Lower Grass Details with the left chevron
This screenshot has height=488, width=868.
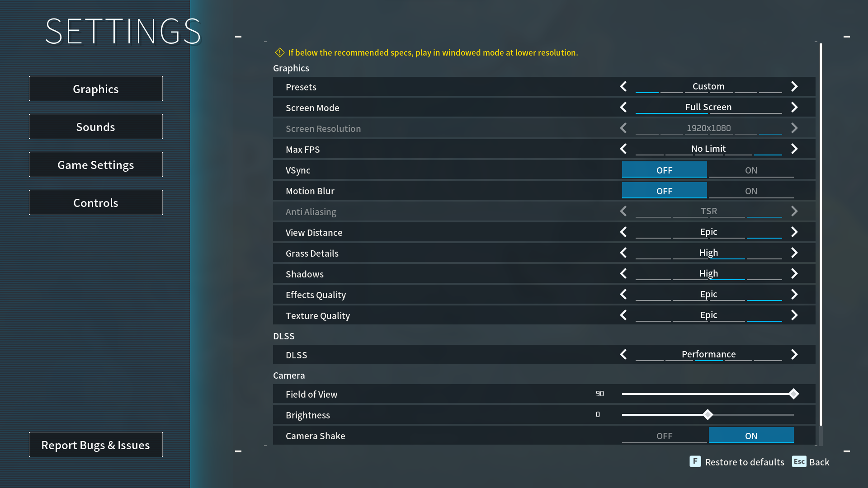coord(623,253)
